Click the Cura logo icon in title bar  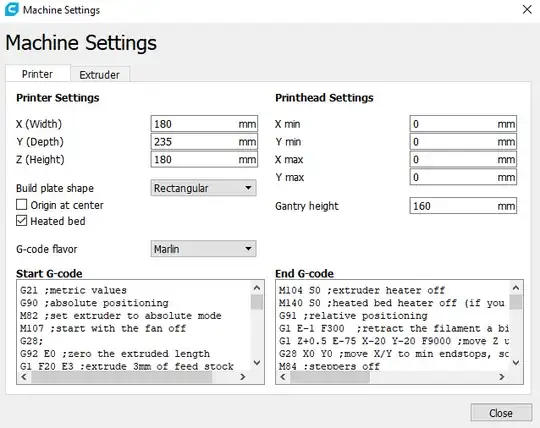coord(11,9)
